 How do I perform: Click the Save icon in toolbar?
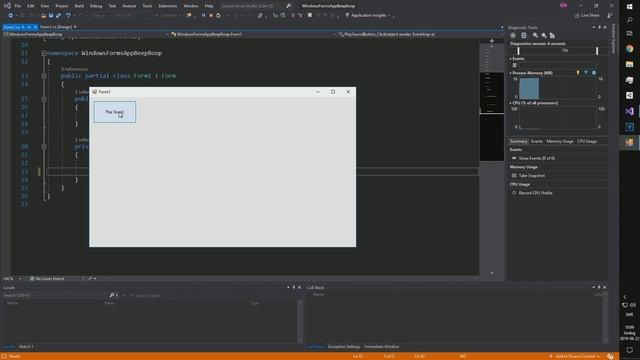pos(51,16)
